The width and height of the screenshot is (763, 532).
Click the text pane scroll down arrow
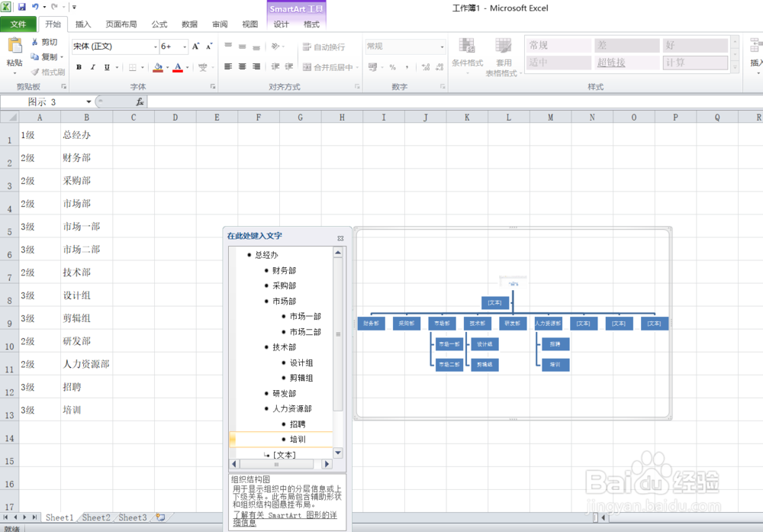pos(338,453)
